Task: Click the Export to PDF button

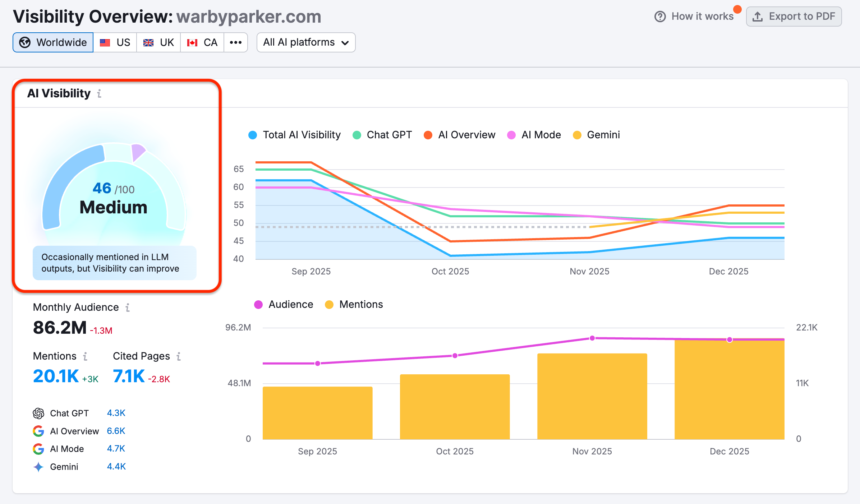Action: [x=794, y=17]
